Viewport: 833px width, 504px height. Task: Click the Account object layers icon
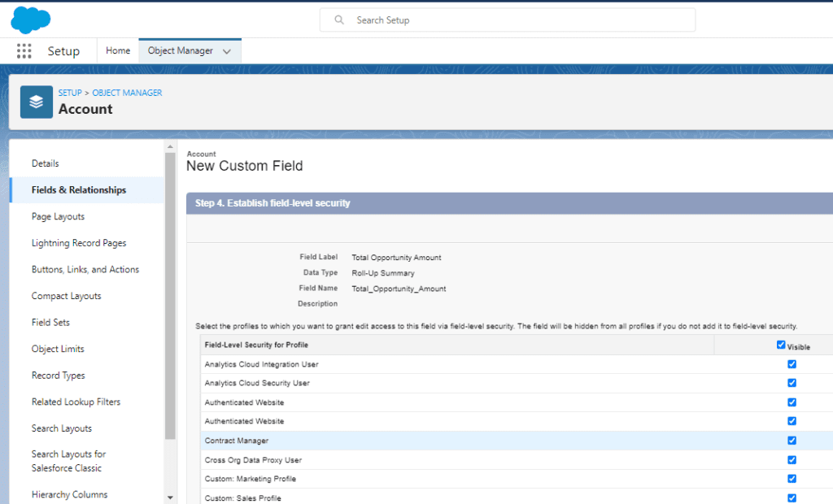pos(36,102)
